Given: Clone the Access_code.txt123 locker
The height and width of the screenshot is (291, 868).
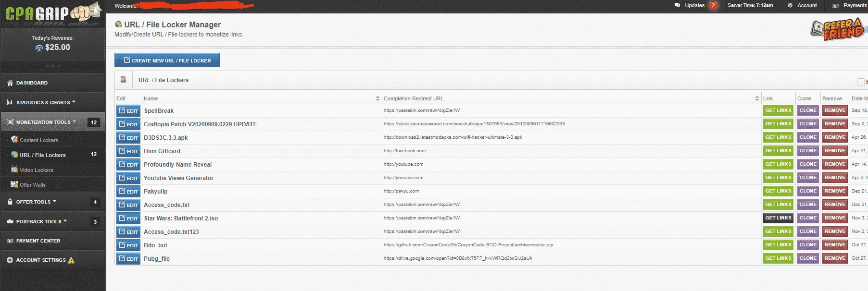Looking at the screenshot, I should click(x=808, y=231).
